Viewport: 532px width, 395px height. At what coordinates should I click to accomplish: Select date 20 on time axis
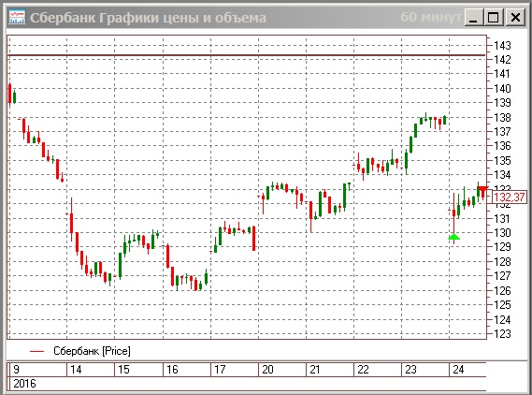tap(267, 369)
